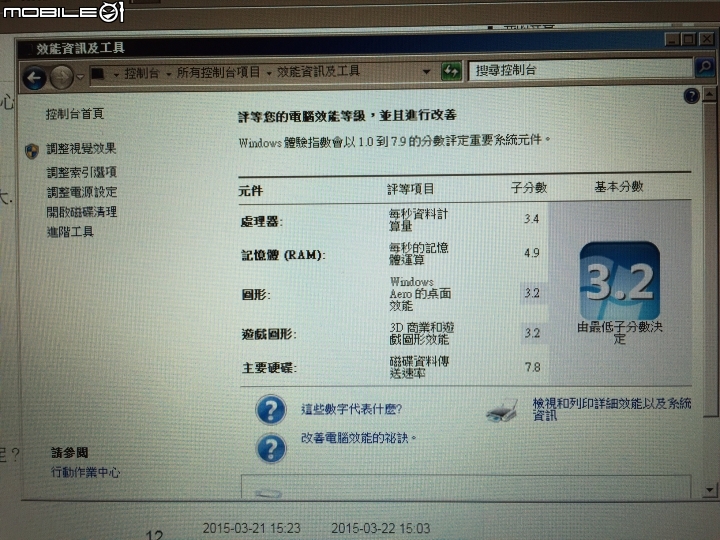Click the scrollbar down arrow
The height and width of the screenshot is (540, 720).
point(710,489)
